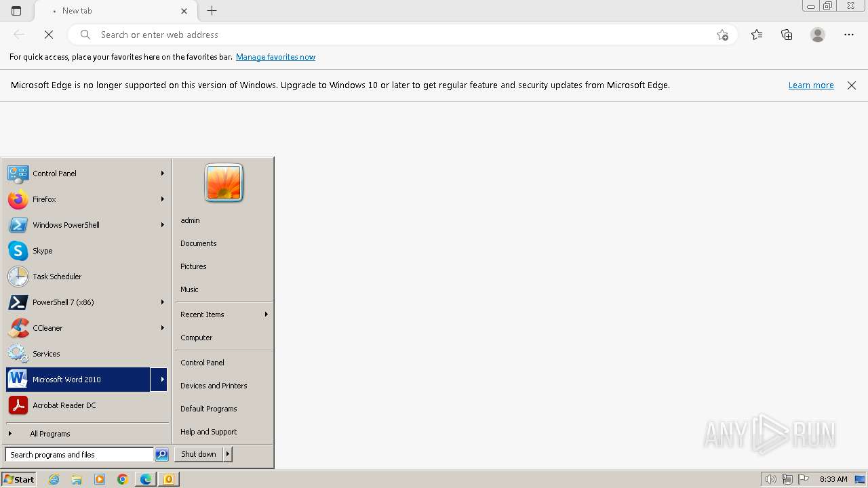Image resolution: width=868 pixels, height=488 pixels.
Task: Add this page to favorites star icon
Action: [722, 35]
